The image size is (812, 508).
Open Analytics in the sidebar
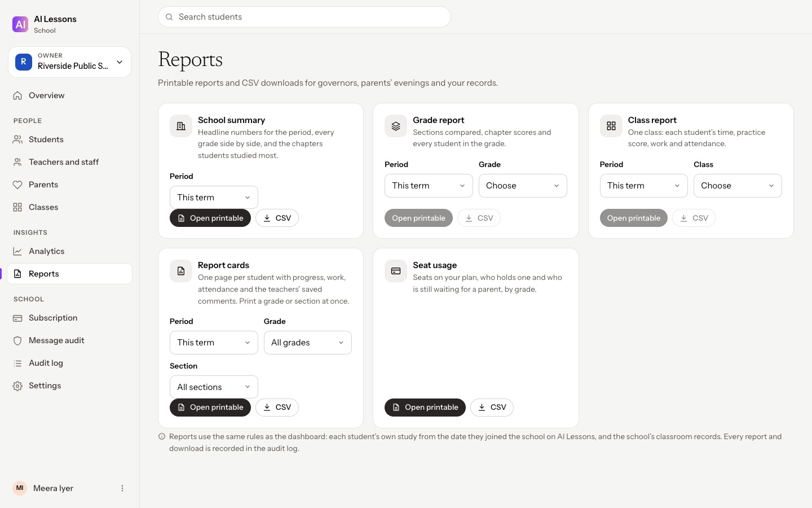(x=70, y=251)
